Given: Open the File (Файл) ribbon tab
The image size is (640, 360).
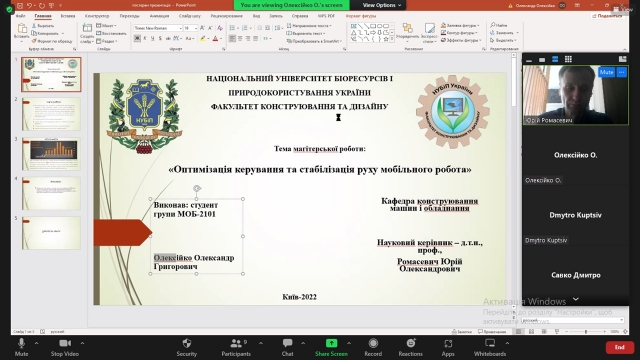Looking at the screenshot, I should point(20,16).
